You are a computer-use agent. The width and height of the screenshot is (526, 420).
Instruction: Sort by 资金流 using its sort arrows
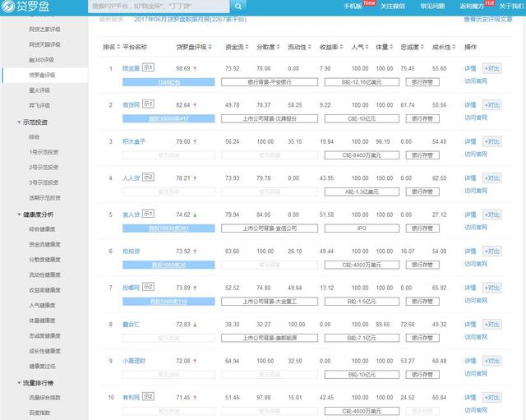pyautogui.click(x=247, y=48)
